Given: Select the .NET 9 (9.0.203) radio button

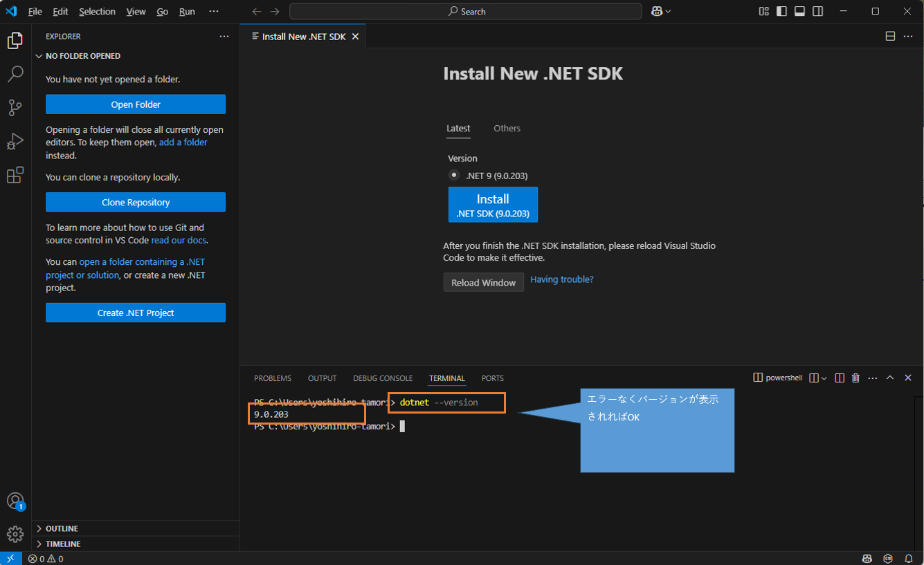Looking at the screenshot, I should click(x=454, y=175).
